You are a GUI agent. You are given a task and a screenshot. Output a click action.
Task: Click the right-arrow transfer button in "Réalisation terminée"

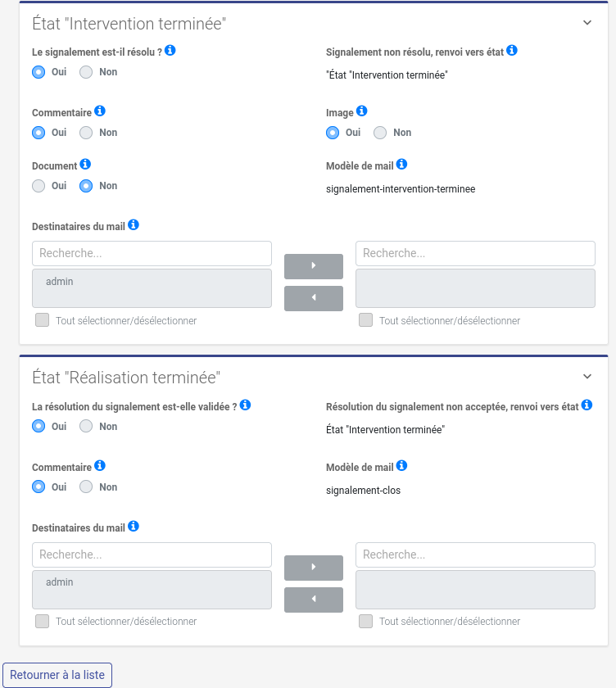click(314, 568)
